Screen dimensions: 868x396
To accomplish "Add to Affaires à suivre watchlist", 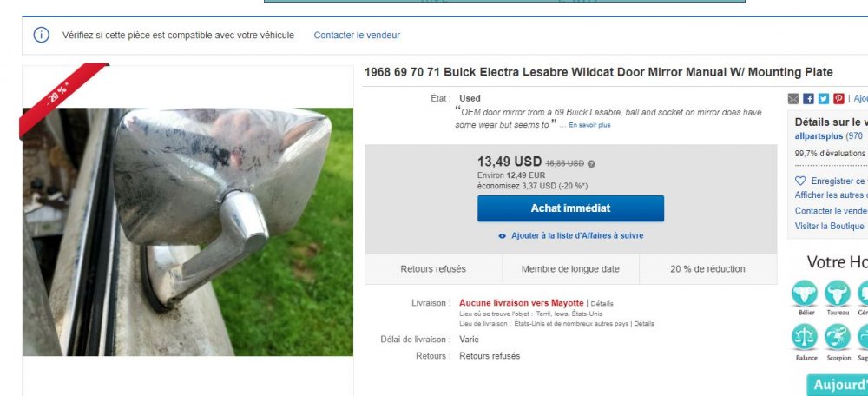I will click(571, 235).
